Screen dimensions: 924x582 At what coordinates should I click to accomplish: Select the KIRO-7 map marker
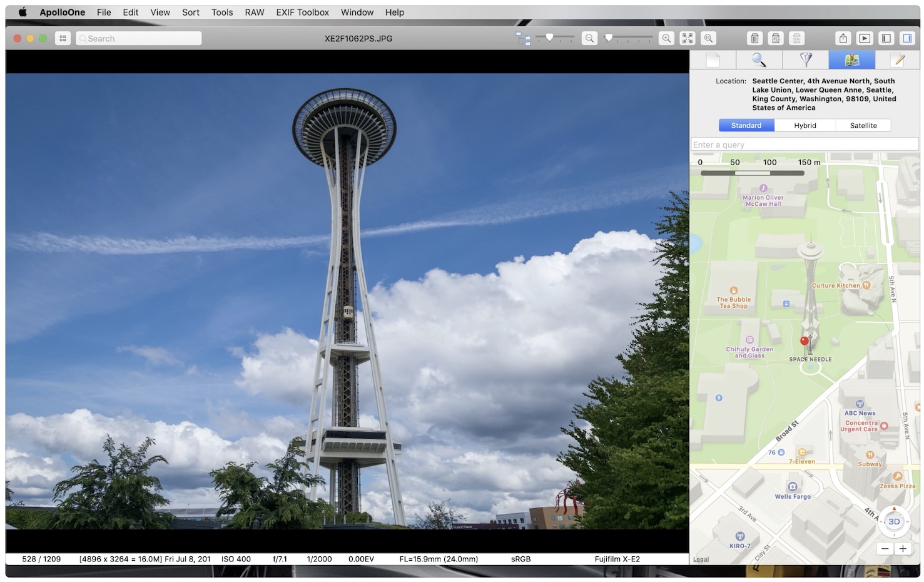coord(739,536)
